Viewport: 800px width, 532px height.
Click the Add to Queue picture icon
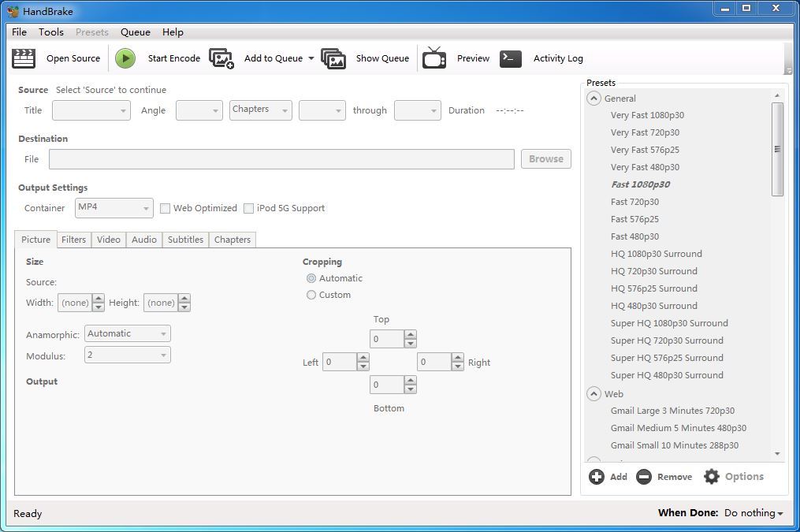pos(221,58)
